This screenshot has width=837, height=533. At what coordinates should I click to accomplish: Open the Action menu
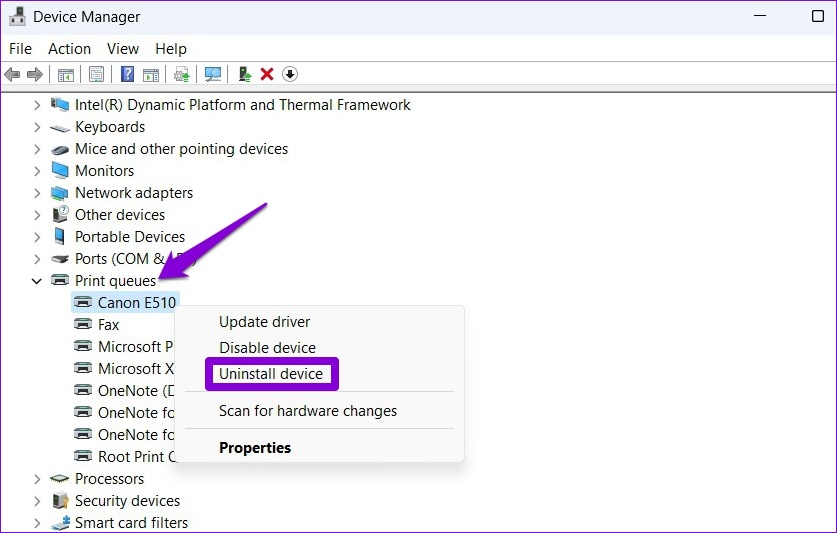(69, 49)
